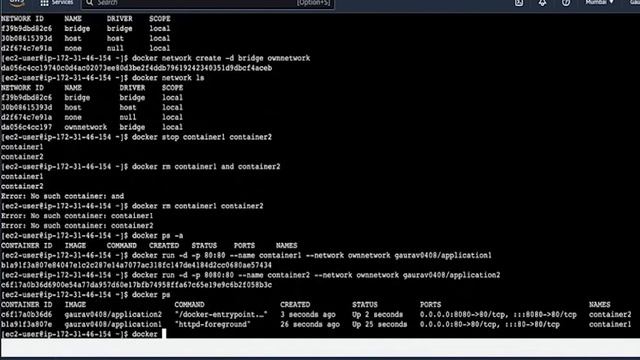Screen dimensions: 640x360
Task: Click 'ownnetwork' in the network list
Action: pyautogui.click(x=86, y=127)
